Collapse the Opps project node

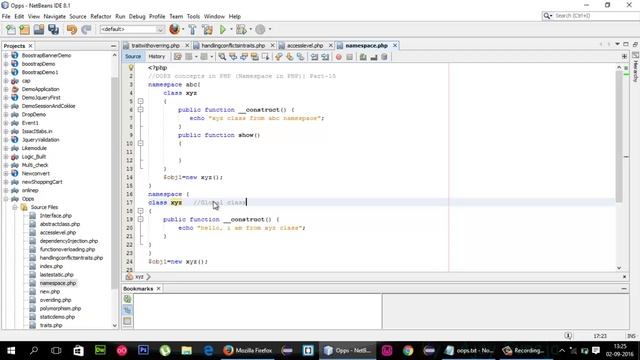(x=6, y=199)
